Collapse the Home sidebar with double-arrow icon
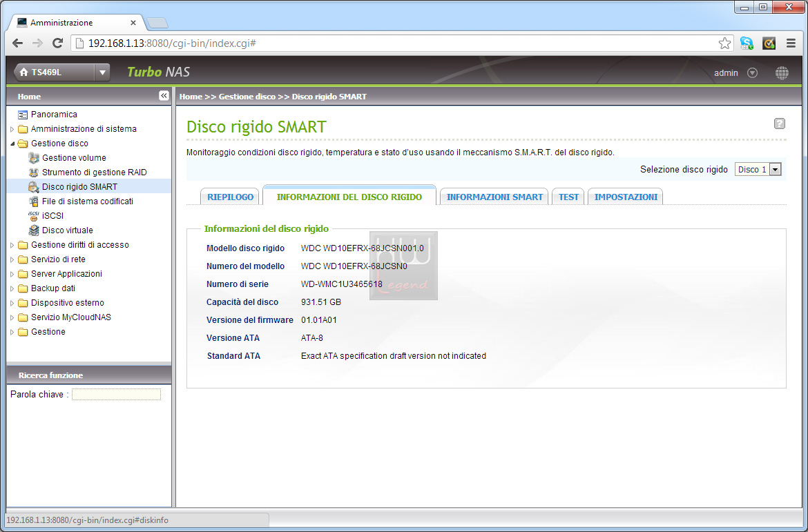Image resolution: width=808 pixels, height=532 pixels. [x=164, y=96]
